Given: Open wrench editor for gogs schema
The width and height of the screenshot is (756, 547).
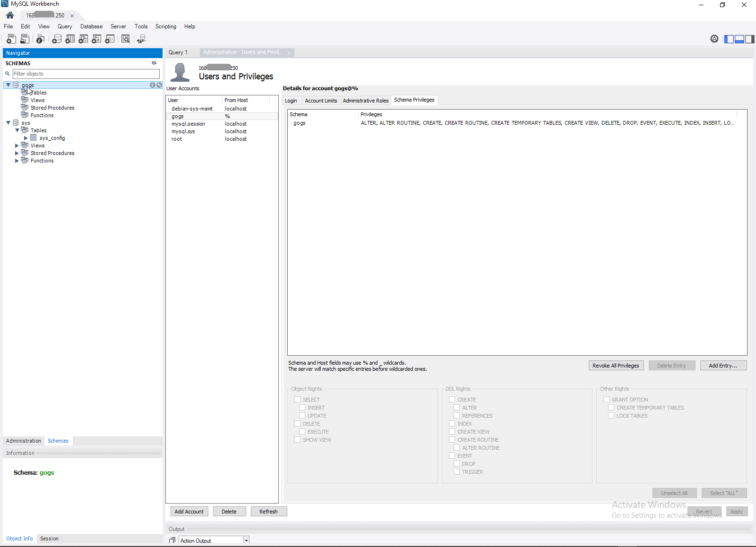Looking at the screenshot, I should [159, 85].
